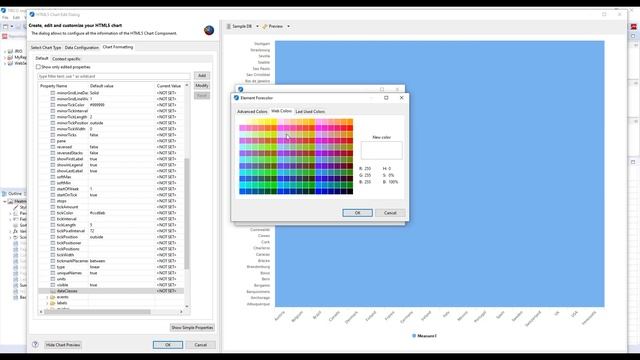Switch to the Data Configuration tab

[82, 48]
